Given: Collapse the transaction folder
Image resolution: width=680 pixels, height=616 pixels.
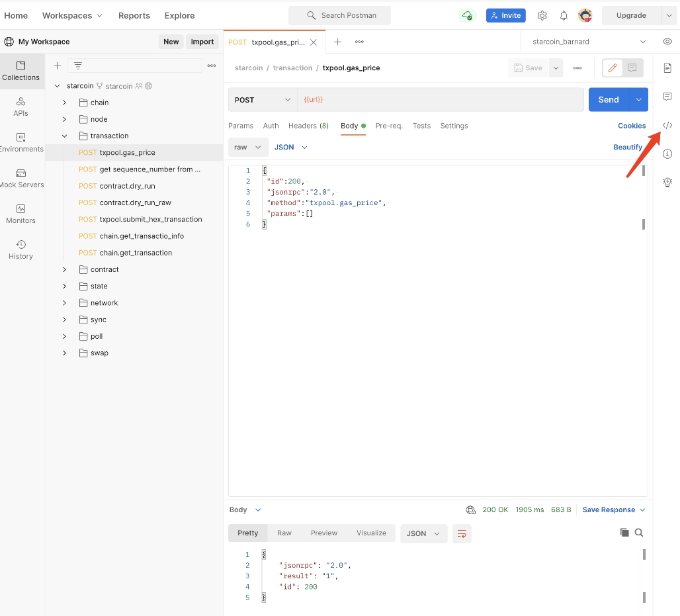Looking at the screenshot, I should [x=64, y=136].
